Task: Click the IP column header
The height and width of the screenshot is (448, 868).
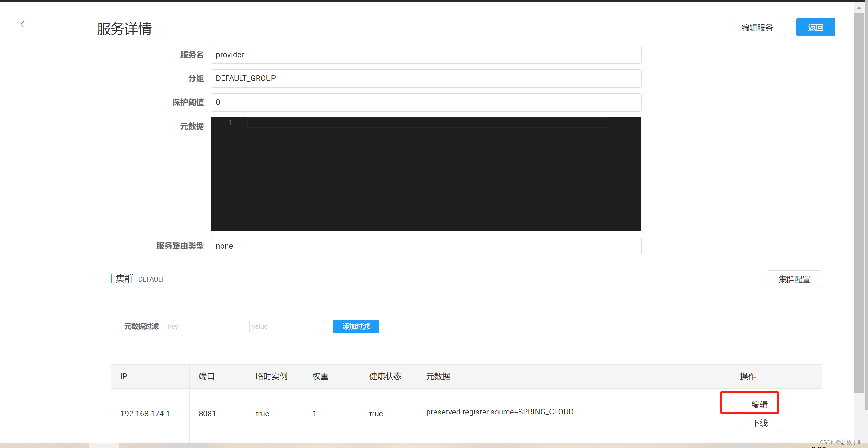Action: (124, 376)
